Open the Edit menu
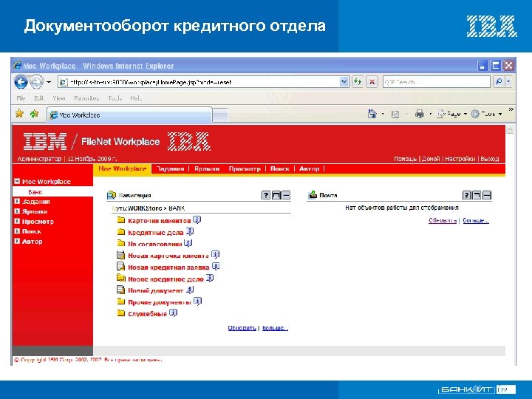This screenshot has width=532, height=399. [39, 98]
